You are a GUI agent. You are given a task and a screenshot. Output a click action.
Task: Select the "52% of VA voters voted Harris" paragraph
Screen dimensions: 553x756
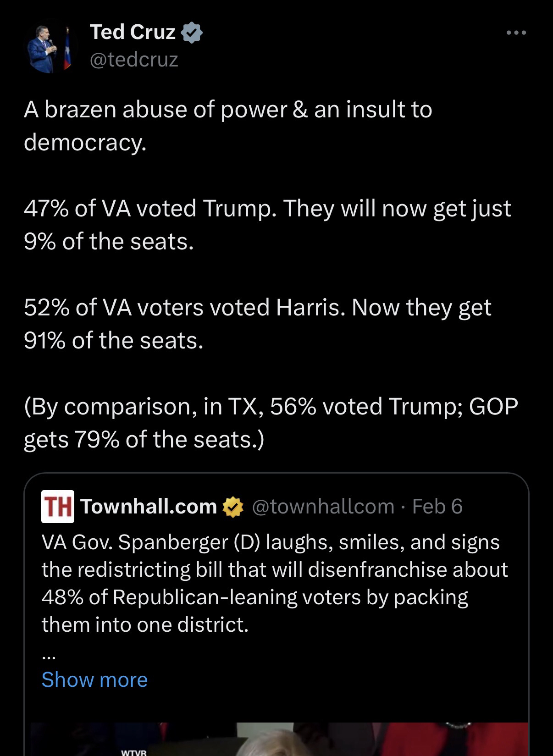(x=257, y=324)
